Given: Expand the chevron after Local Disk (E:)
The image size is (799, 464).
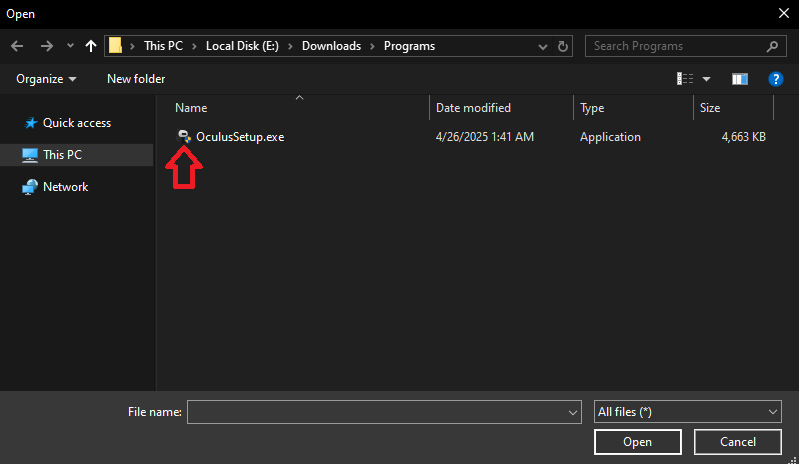Looking at the screenshot, I should [290, 46].
